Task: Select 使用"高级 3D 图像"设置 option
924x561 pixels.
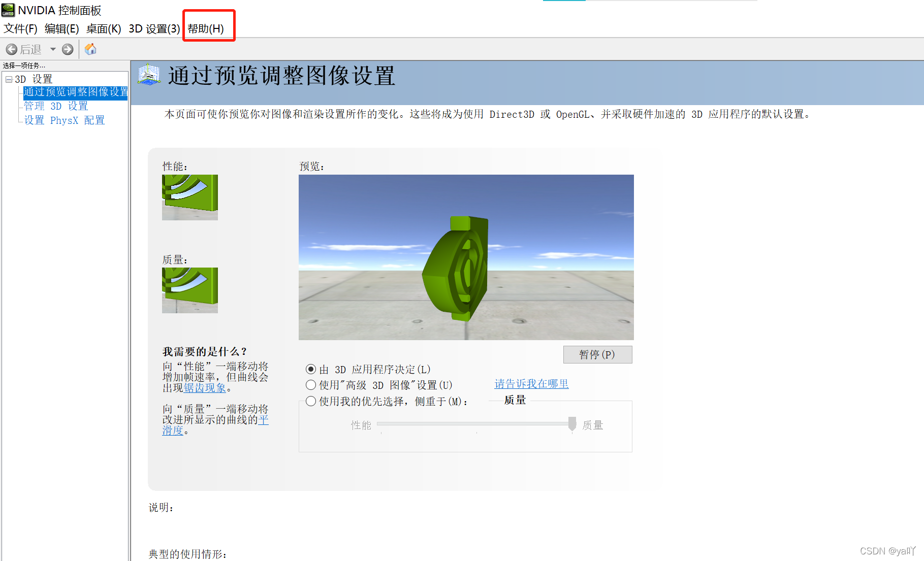Action: click(x=311, y=385)
